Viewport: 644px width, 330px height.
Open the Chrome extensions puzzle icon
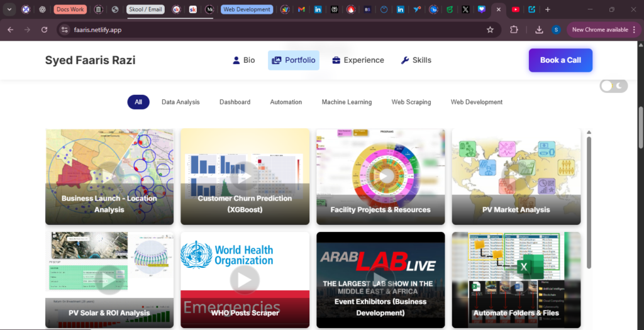point(514,30)
